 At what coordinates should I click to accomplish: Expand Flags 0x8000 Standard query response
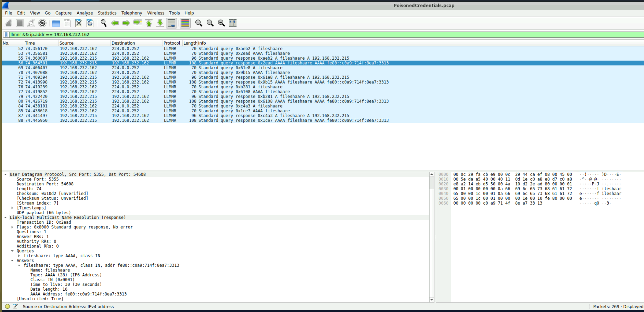coord(12,227)
